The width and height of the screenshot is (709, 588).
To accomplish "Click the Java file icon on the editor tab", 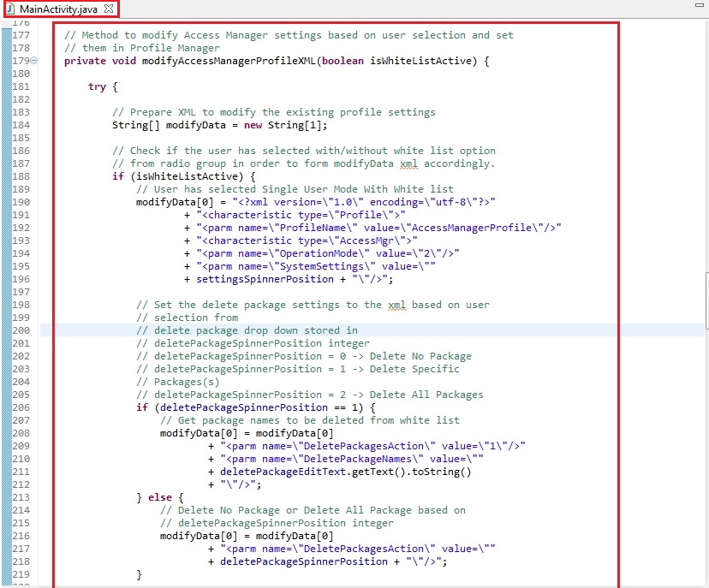I will click(12, 8).
